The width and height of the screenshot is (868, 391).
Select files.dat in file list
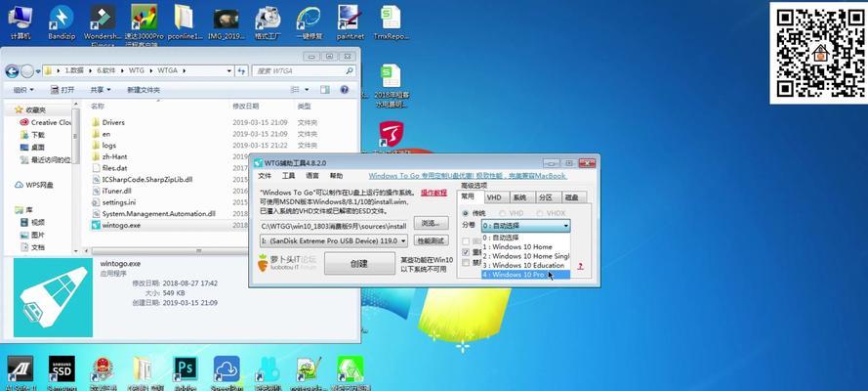(114, 168)
